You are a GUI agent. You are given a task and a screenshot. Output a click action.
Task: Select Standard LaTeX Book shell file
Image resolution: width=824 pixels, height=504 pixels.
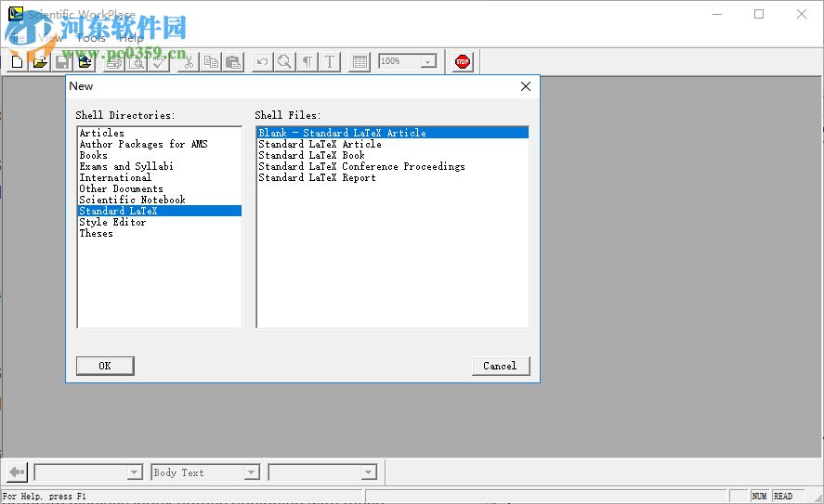[x=393, y=155]
